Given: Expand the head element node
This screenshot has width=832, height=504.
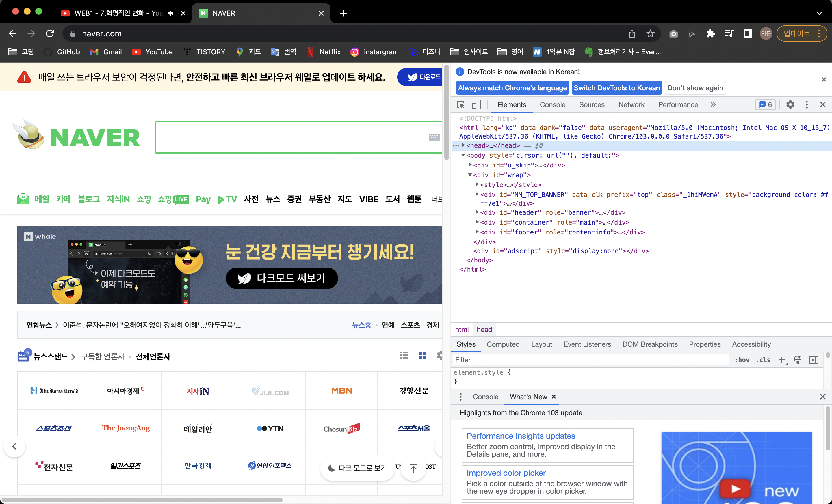Looking at the screenshot, I should click(463, 145).
